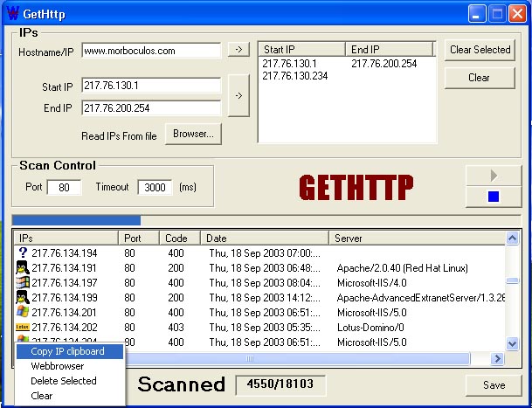Add hostname using the arrow next to Hostname/IP
The width and height of the screenshot is (532, 408).
click(x=238, y=50)
